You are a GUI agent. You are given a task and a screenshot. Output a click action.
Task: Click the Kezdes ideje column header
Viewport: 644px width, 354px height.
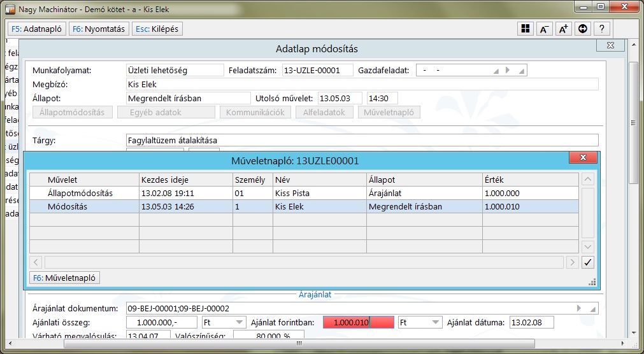pos(186,180)
